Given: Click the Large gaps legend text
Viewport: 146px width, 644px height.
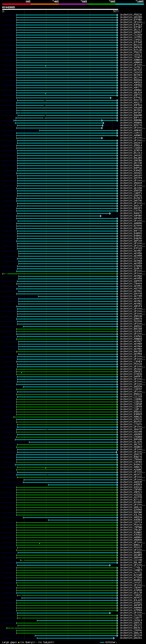Looking at the screenshot, I should (x=28, y=642).
